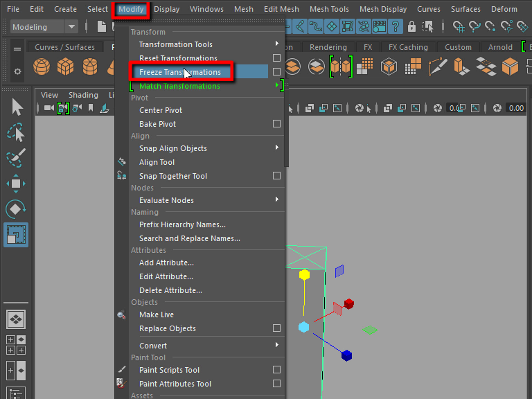Choose Center Pivot from the menu

click(x=161, y=110)
